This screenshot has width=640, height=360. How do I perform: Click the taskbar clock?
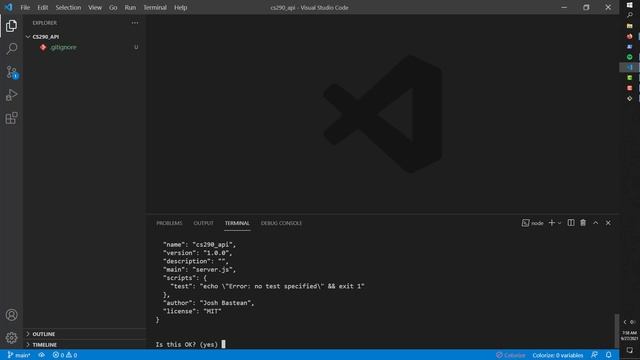(629, 336)
